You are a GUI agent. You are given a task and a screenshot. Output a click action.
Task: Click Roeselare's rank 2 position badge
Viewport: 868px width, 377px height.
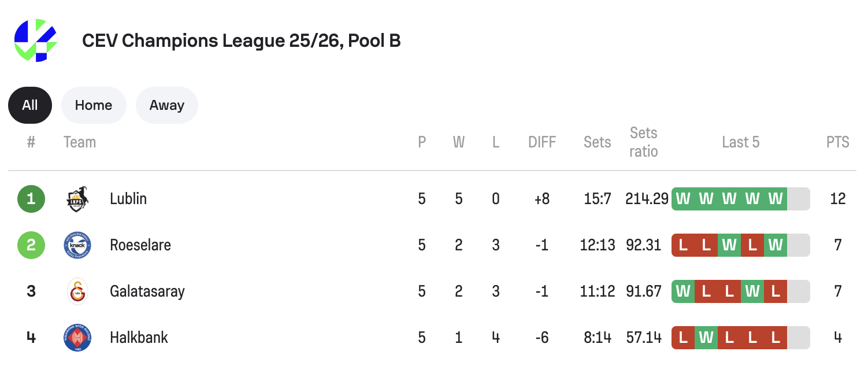click(31, 245)
